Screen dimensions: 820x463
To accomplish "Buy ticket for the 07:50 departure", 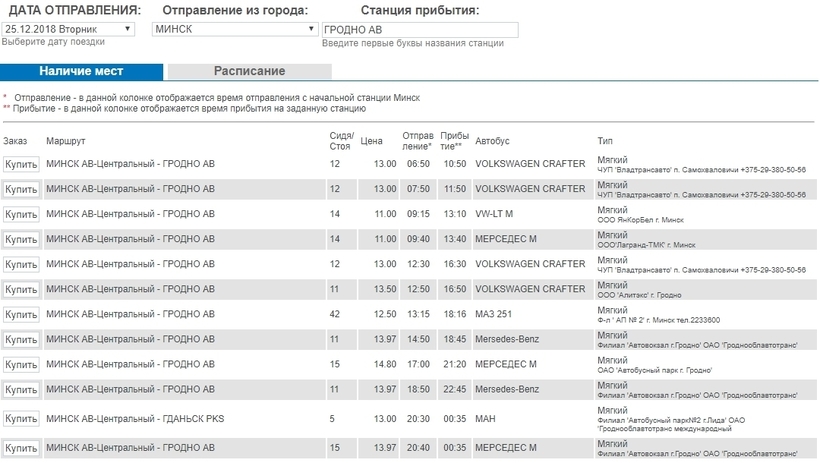I will pos(21,189).
